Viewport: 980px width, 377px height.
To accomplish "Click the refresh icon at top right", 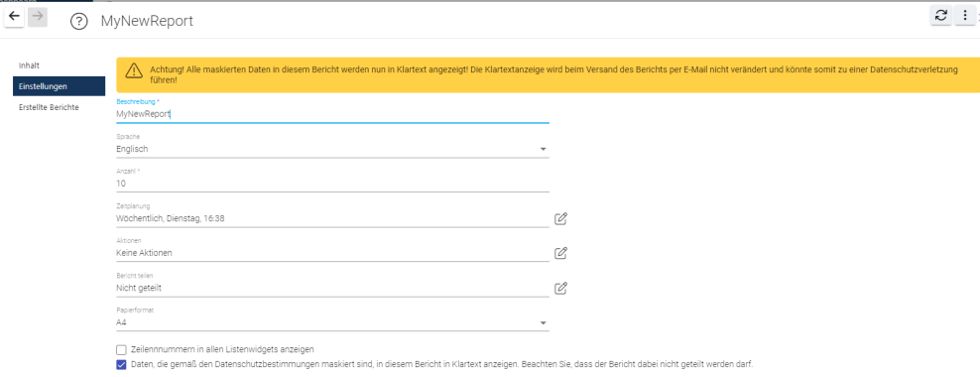I will (940, 16).
